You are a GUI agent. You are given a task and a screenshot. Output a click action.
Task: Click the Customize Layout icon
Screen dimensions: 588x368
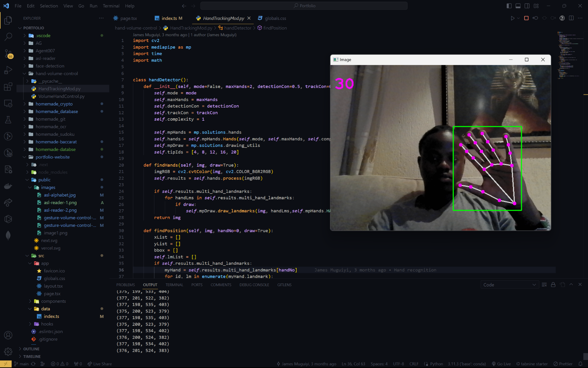(536, 6)
